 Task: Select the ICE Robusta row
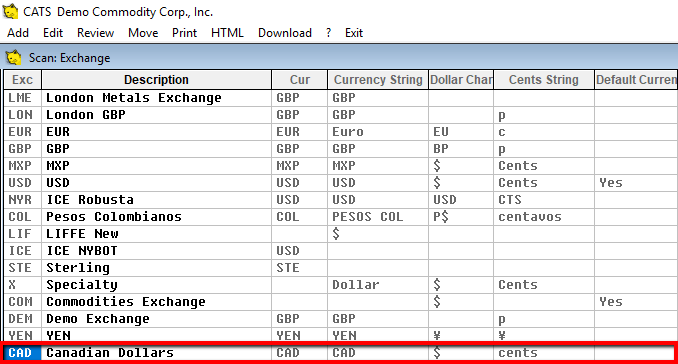[x=341, y=200]
